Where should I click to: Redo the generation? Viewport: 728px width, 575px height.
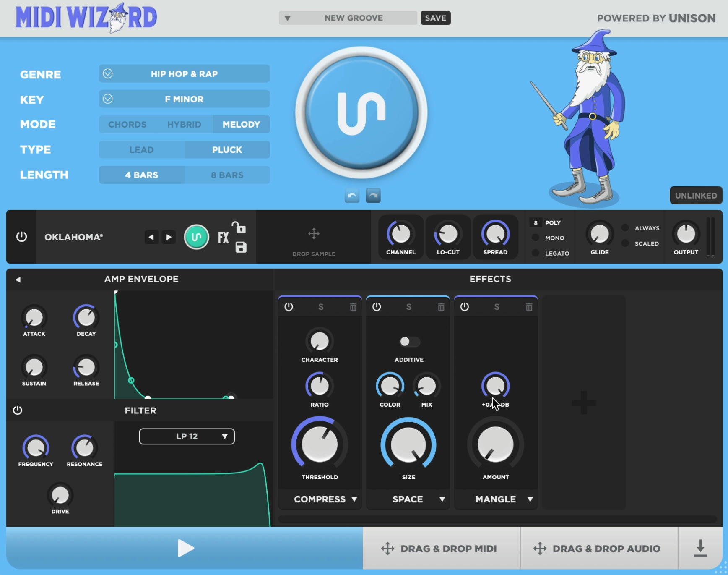[373, 196]
